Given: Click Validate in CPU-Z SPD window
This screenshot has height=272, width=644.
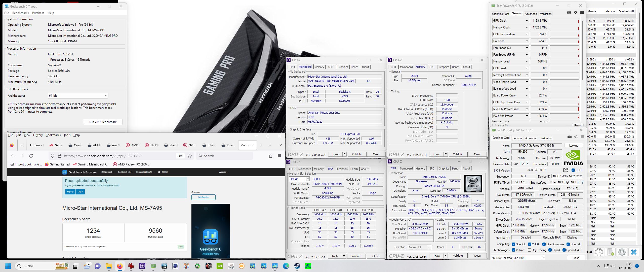Looking at the screenshot, I should (356, 256).
